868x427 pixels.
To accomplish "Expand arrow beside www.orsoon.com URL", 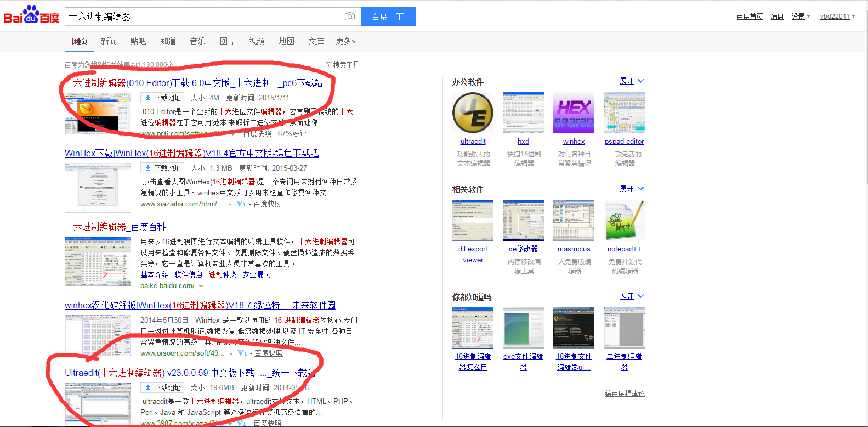I will tap(231, 353).
